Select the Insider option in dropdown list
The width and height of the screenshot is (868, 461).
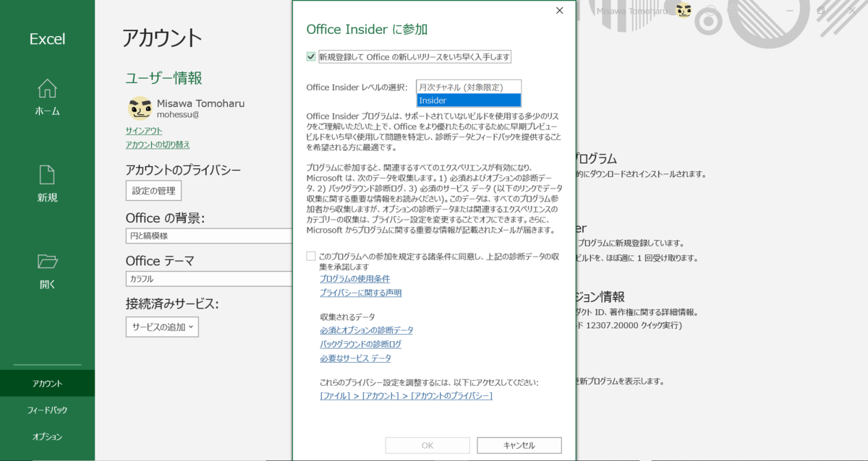469,100
